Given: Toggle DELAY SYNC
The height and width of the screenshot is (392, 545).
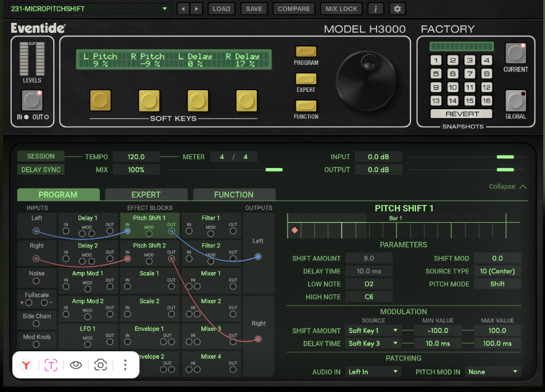Looking at the screenshot, I should 41,170.
